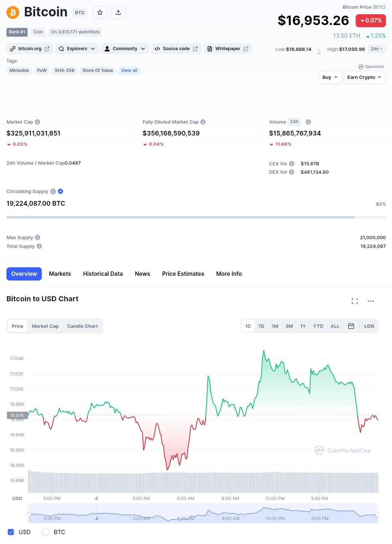Click the blue verified badge icon

pyautogui.click(x=61, y=192)
